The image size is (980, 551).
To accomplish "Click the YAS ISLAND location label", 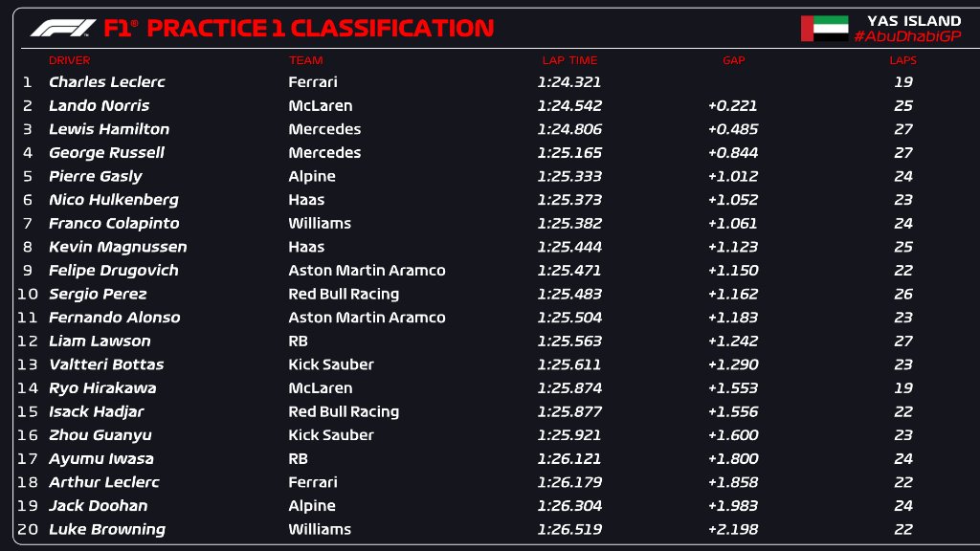I will [914, 20].
